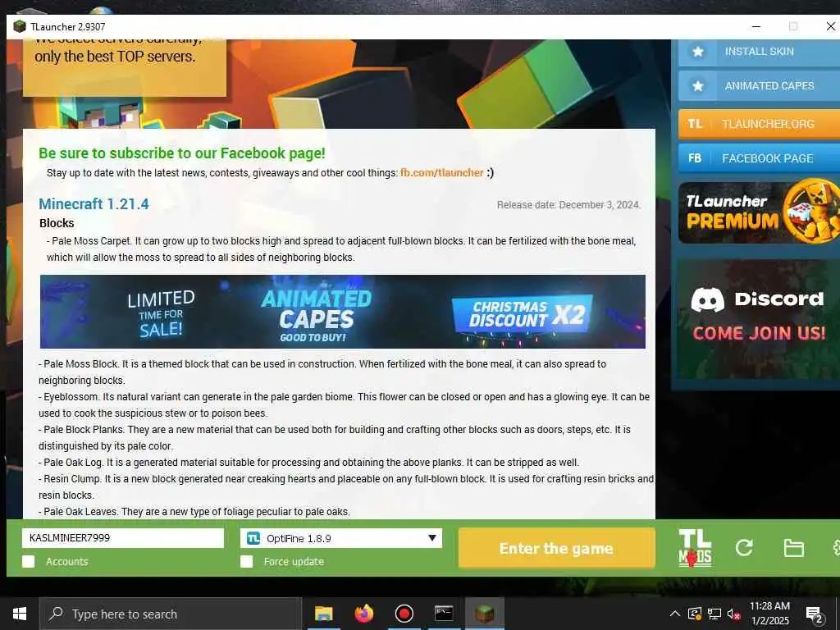Open the screen recorder taskbar icon
The height and width of the screenshot is (630, 840).
coord(404,614)
